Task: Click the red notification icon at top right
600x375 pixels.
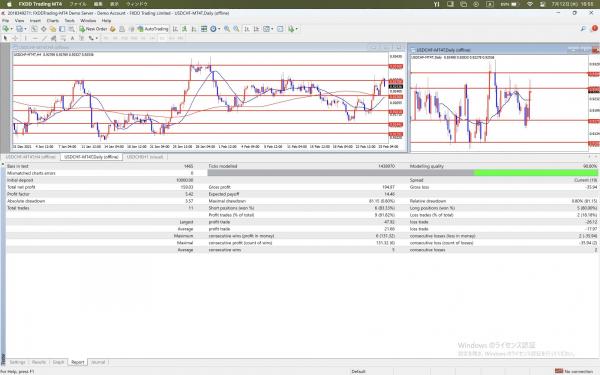Action: (595, 28)
